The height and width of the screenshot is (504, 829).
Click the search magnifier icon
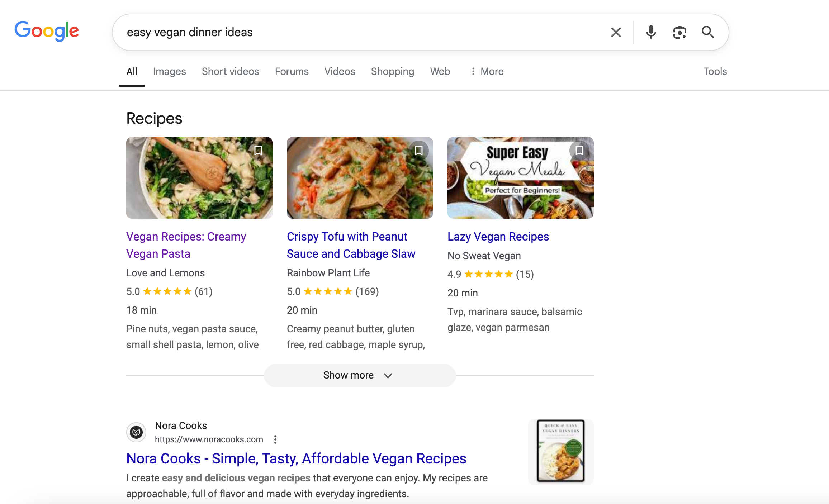tap(708, 32)
